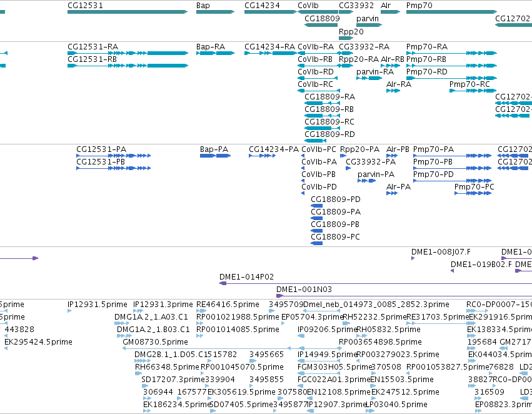Click protein Alr-PB
The image size is (532, 414).
pyautogui.click(x=392, y=156)
